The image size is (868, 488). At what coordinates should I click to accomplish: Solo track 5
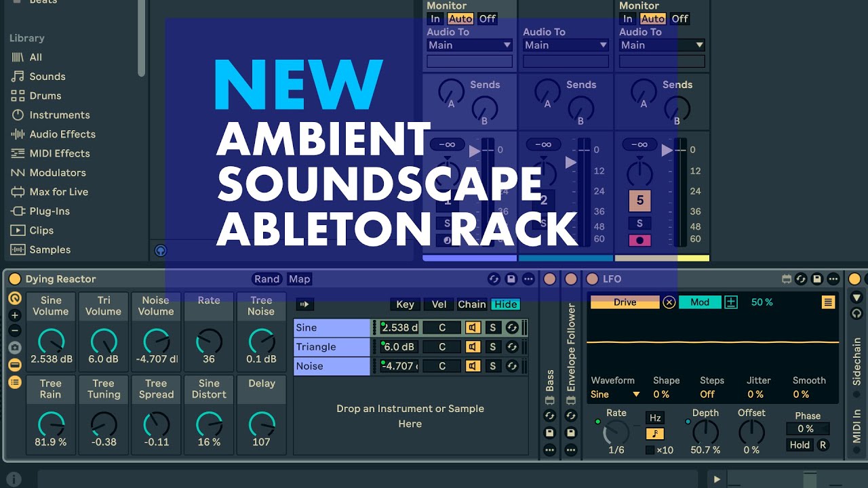639,224
